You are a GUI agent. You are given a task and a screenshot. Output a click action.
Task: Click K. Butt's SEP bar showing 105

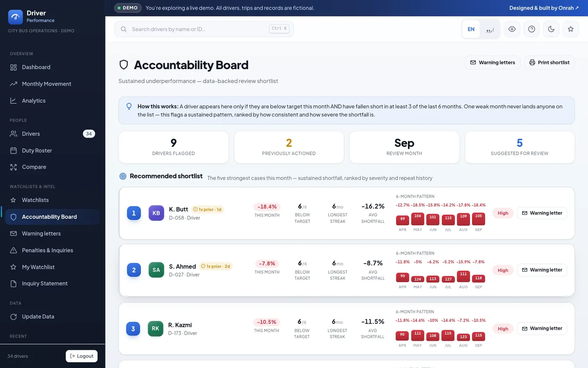click(478, 219)
